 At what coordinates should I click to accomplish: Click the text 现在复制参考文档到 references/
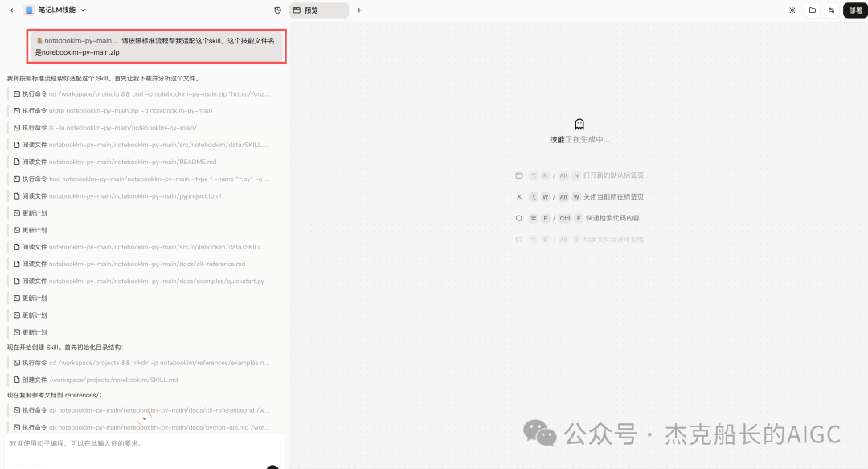click(55, 395)
